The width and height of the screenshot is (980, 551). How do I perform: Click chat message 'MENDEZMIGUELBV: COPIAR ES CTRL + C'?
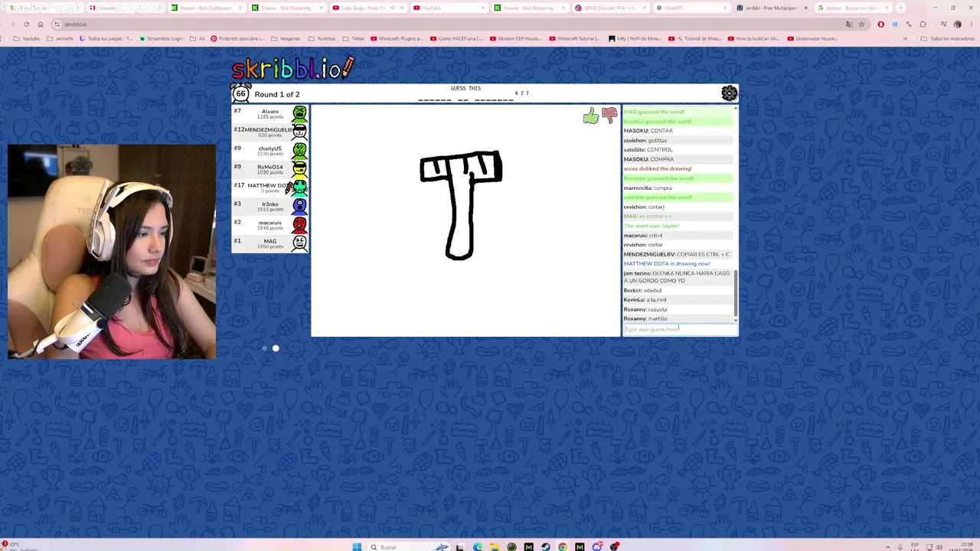point(678,254)
